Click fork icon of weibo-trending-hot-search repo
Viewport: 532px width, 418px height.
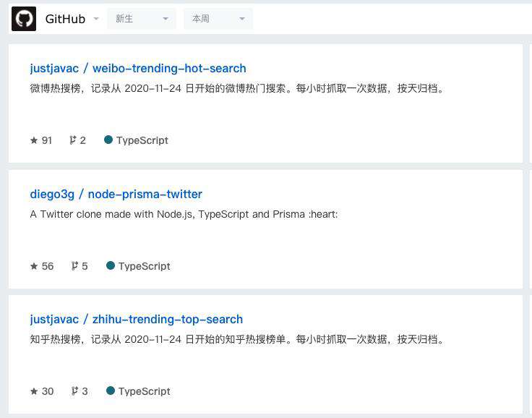point(72,140)
